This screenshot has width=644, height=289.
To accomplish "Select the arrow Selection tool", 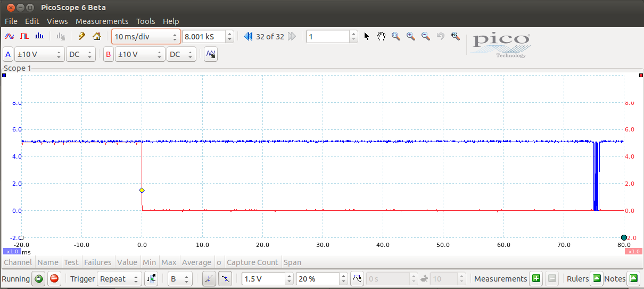I will coord(366,36).
